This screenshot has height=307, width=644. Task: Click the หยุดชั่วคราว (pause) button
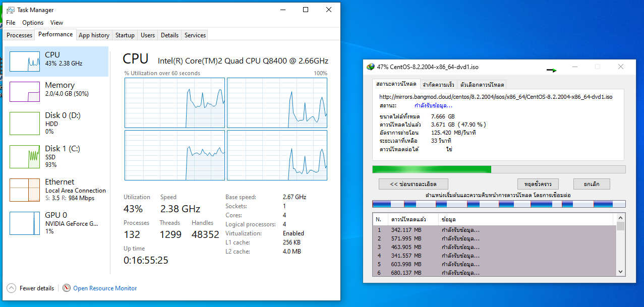click(x=538, y=184)
